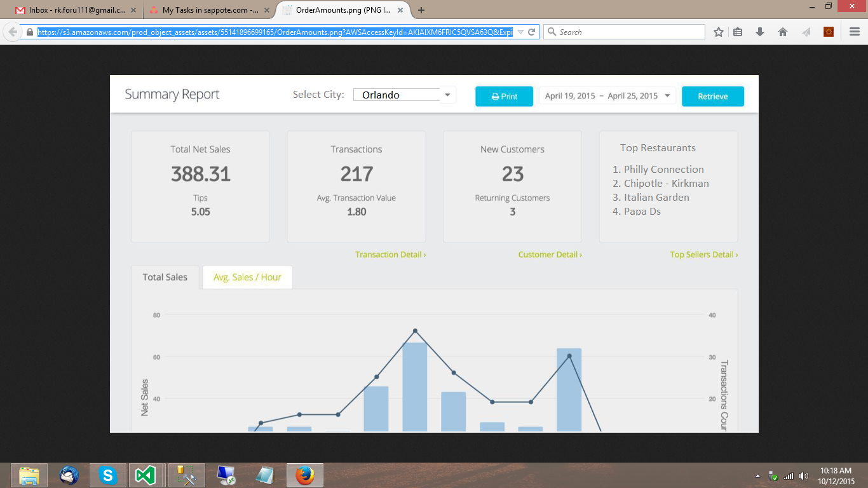Open Thunderbird from the taskbar
The image size is (868, 488).
coord(69,475)
